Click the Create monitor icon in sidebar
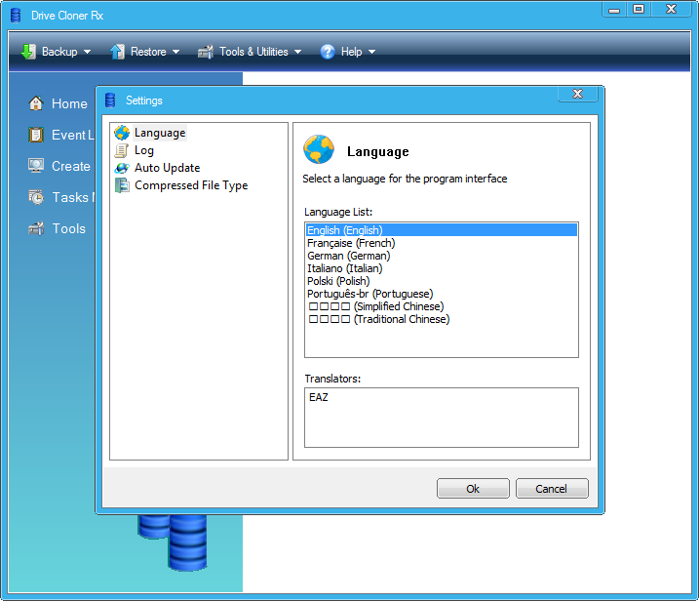700x602 pixels. pos(36,166)
